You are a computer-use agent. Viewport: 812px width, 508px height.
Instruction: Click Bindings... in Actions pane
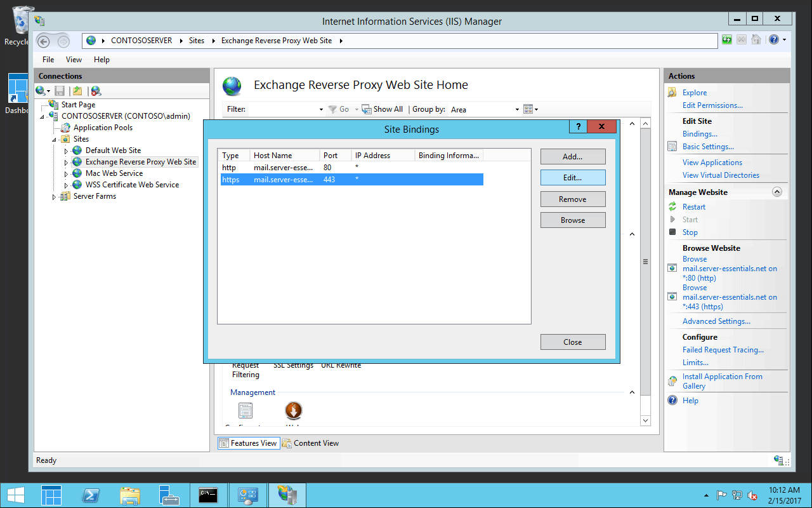700,134
